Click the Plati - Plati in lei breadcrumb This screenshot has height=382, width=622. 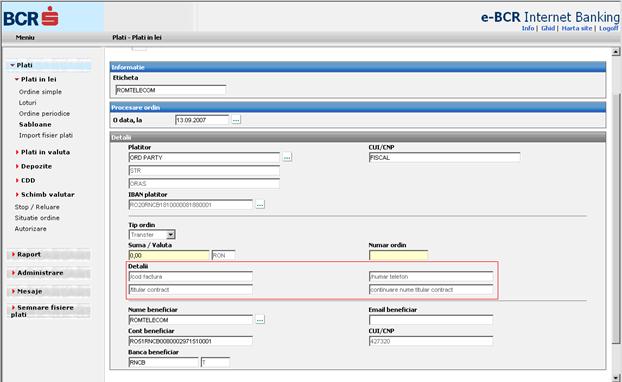(x=137, y=37)
